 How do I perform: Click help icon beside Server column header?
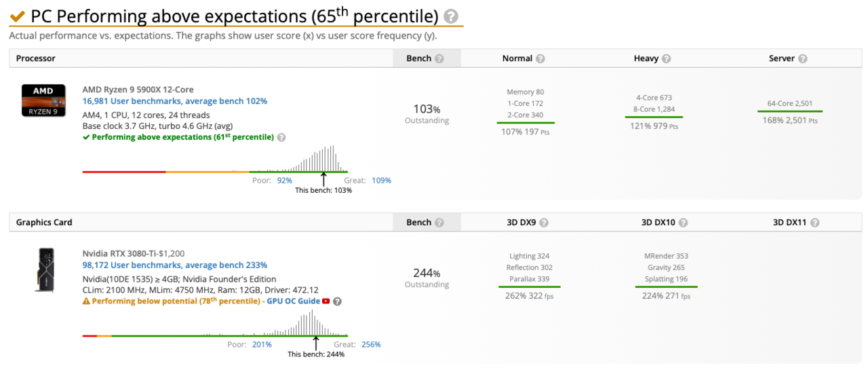(x=803, y=58)
